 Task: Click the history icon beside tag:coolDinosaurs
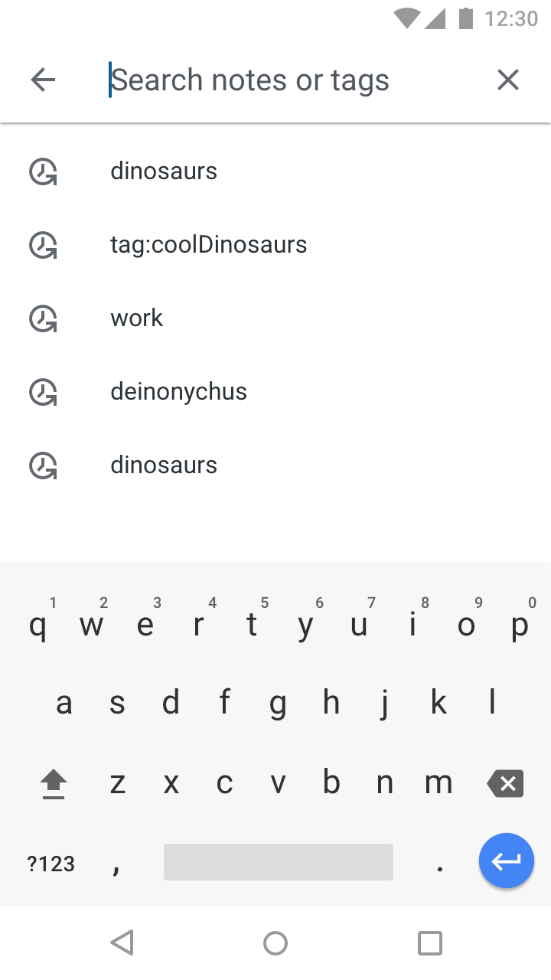[44, 246]
